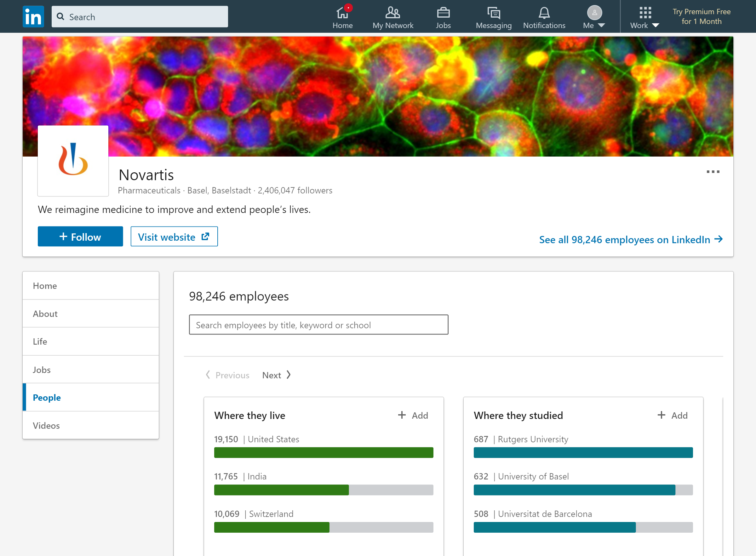The width and height of the screenshot is (756, 556).
Task: Click plus icon in Where they studied
Action: click(661, 415)
